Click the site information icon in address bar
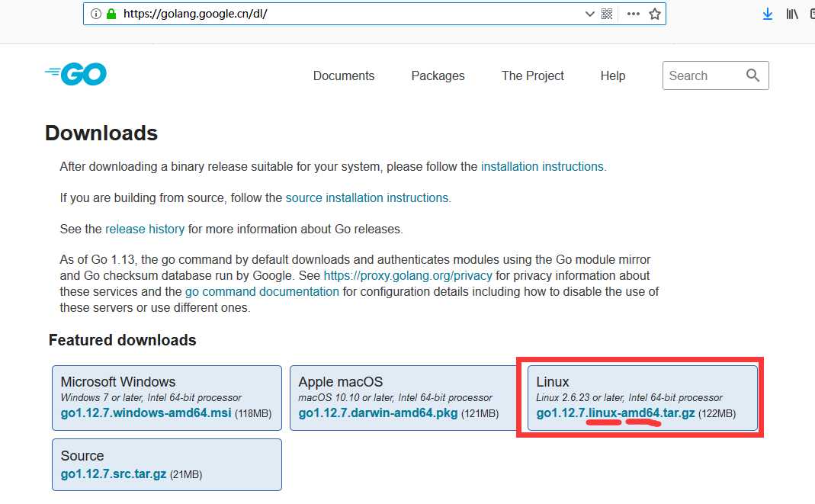 point(95,14)
